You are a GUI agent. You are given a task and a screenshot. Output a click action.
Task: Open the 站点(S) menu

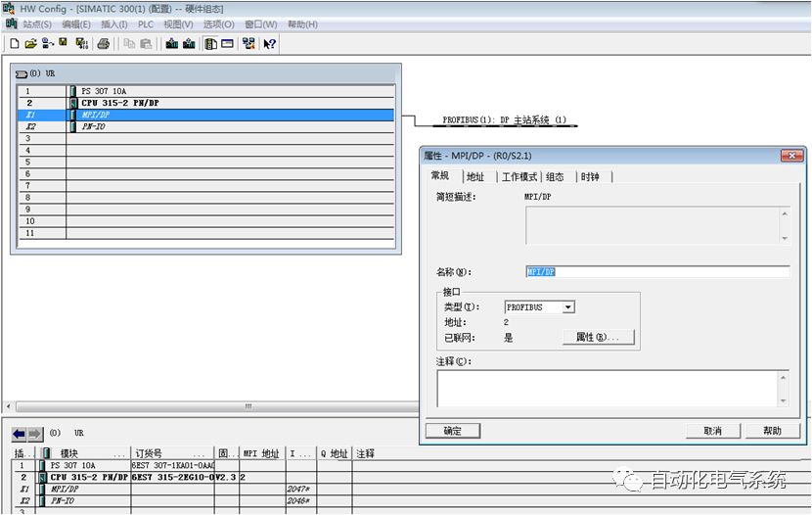[x=37, y=24]
